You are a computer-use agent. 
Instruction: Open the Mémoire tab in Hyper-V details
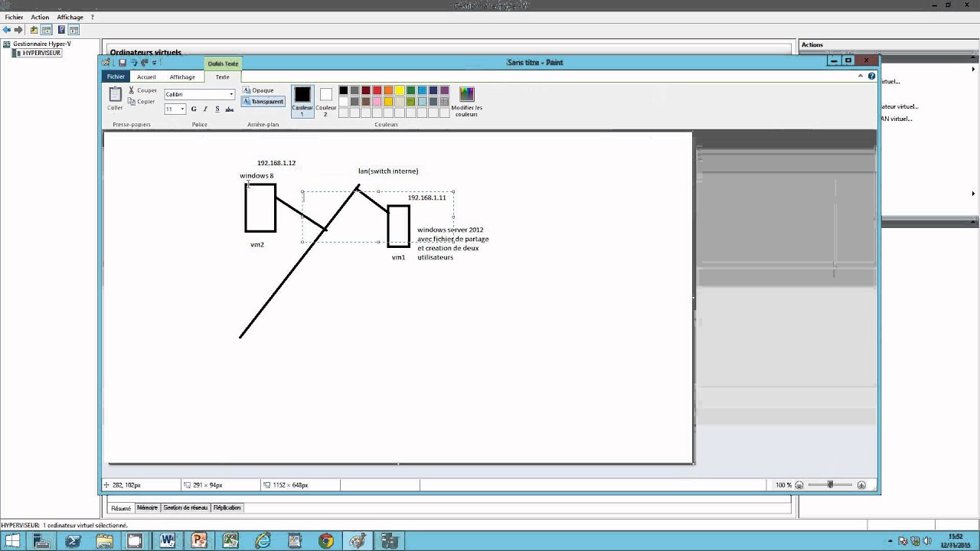point(147,507)
